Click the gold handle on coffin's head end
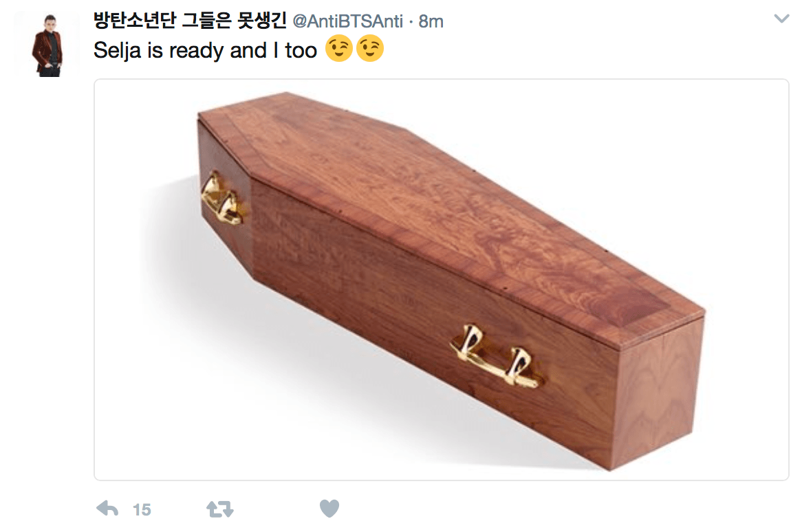This screenshot has width=802, height=532. [x=221, y=199]
